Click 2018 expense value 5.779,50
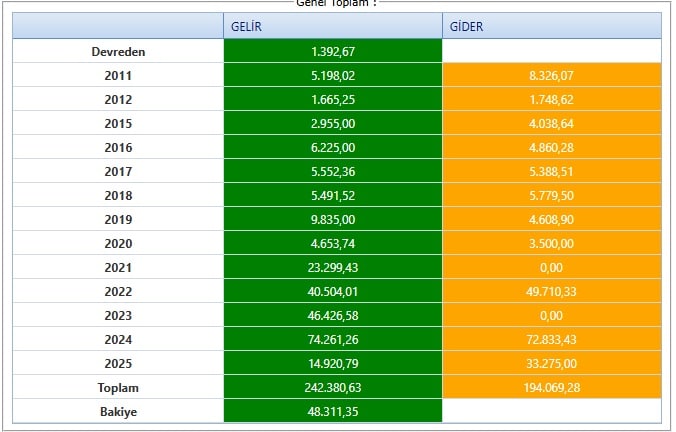 551,195
